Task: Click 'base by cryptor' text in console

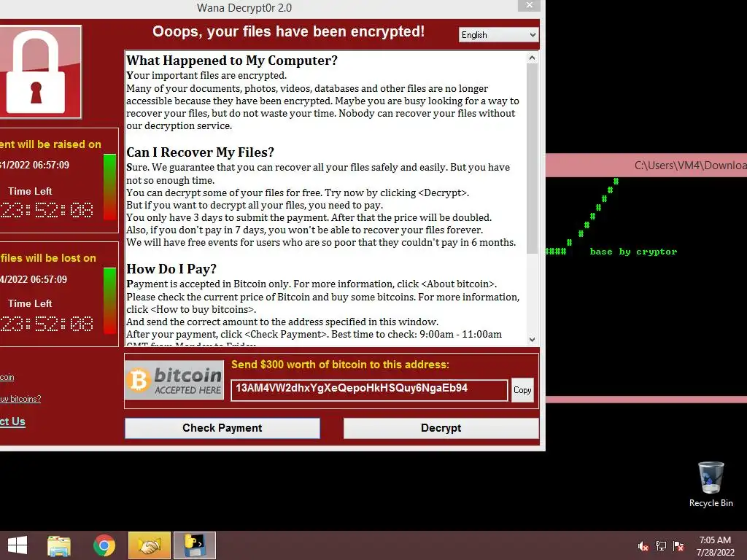Action: point(633,252)
